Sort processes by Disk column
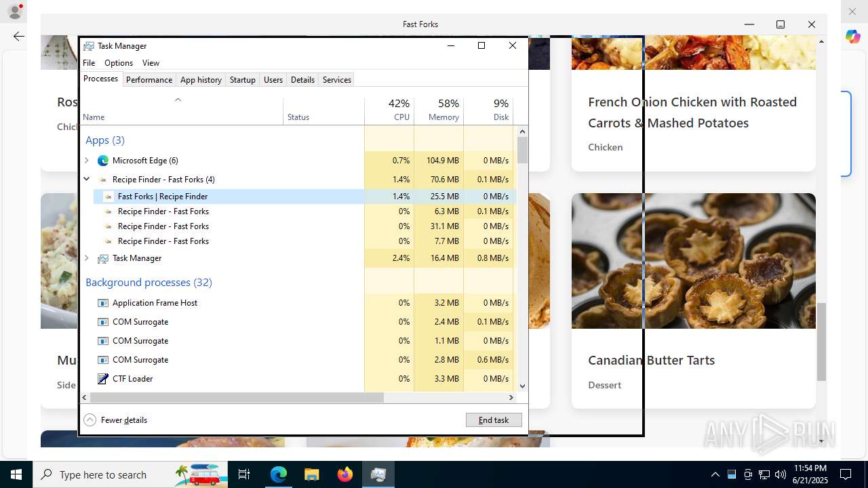The image size is (868, 488). click(x=488, y=111)
